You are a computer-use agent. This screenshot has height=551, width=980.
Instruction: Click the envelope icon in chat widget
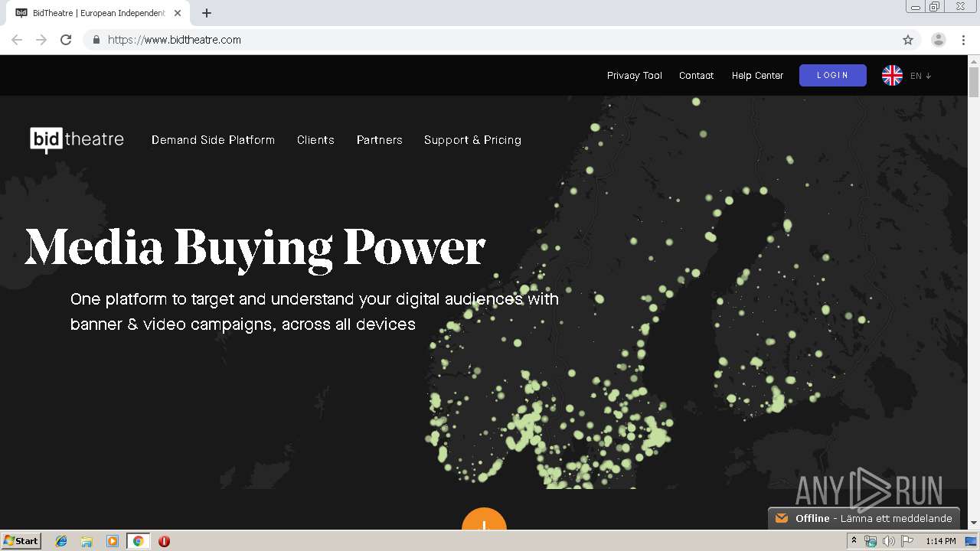point(782,518)
